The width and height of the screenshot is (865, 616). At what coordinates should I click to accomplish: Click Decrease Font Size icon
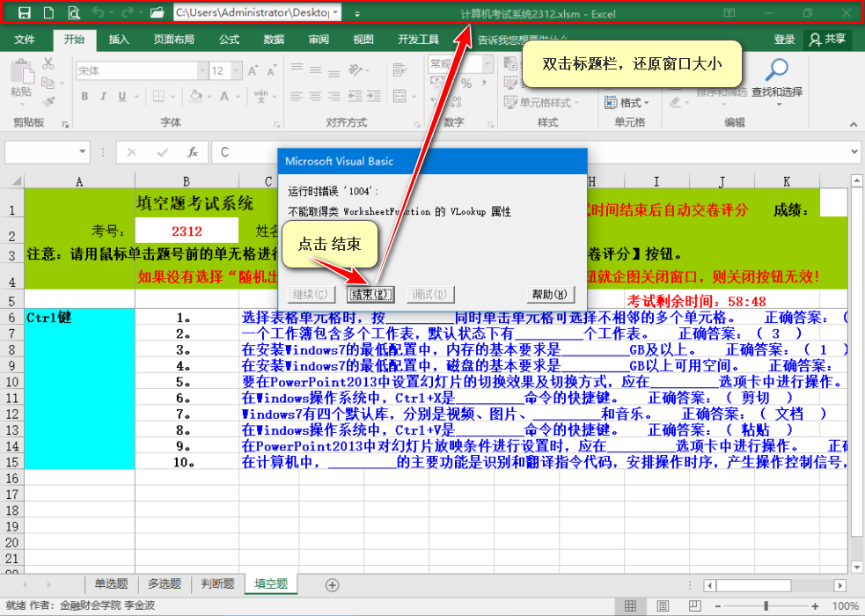pos(271,70)
